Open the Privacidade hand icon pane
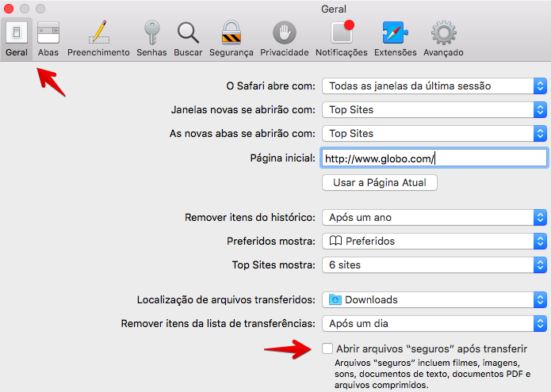This screenshot has height=392, width=551. coord(285,39)
